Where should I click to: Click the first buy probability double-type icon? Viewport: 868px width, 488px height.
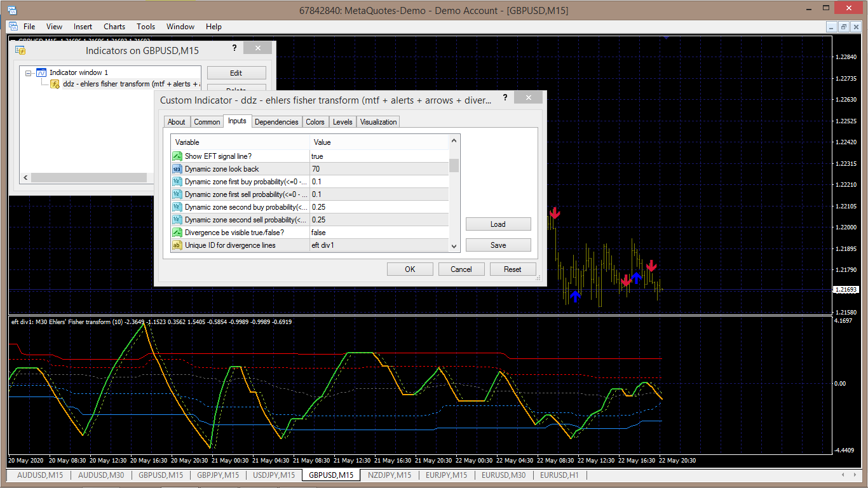pos(177,182)
